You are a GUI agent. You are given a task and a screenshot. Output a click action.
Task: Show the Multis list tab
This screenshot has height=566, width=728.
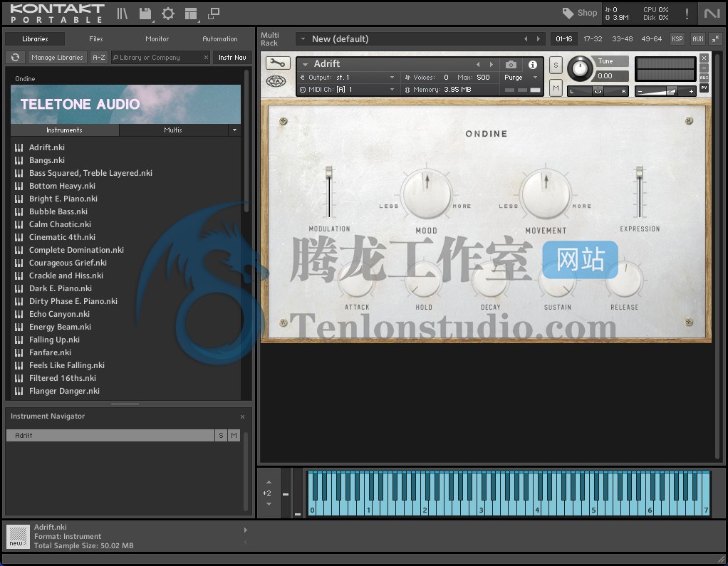click(x=172, y=130)
